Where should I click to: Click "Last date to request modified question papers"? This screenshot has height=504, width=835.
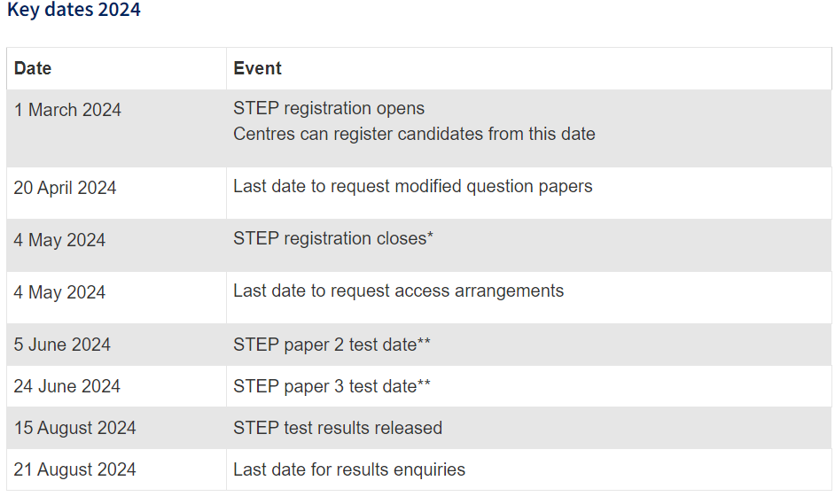[412, 186]
